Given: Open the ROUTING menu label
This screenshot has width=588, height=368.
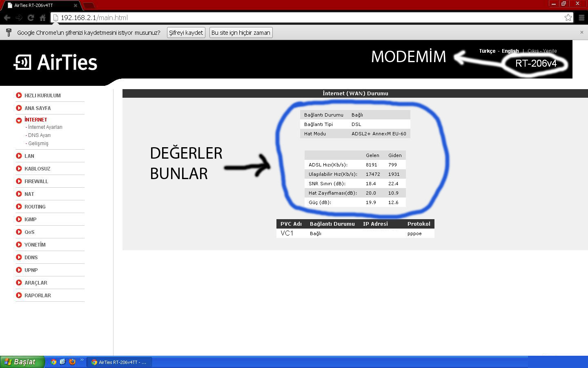Looking at the screenshot, I should pos(35,206).
